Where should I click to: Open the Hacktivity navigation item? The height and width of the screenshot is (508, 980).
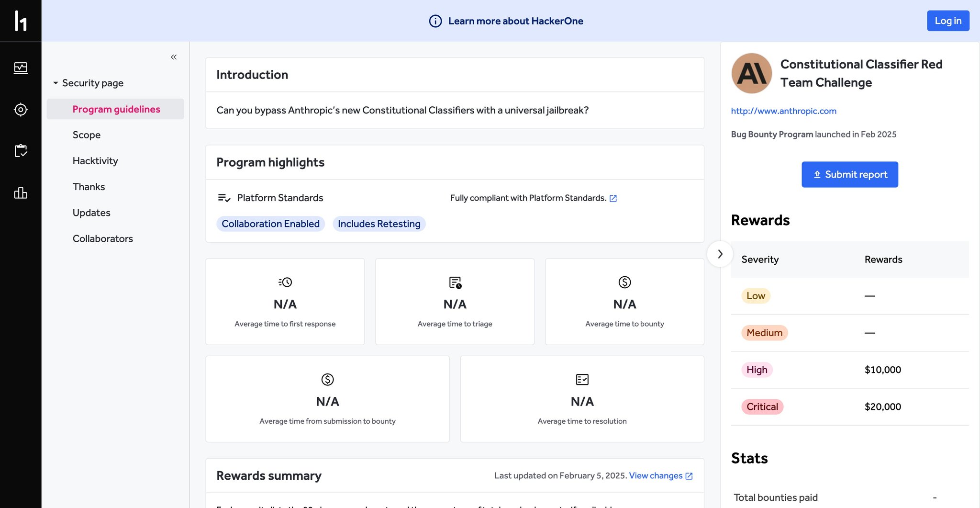tap(95, 161)
